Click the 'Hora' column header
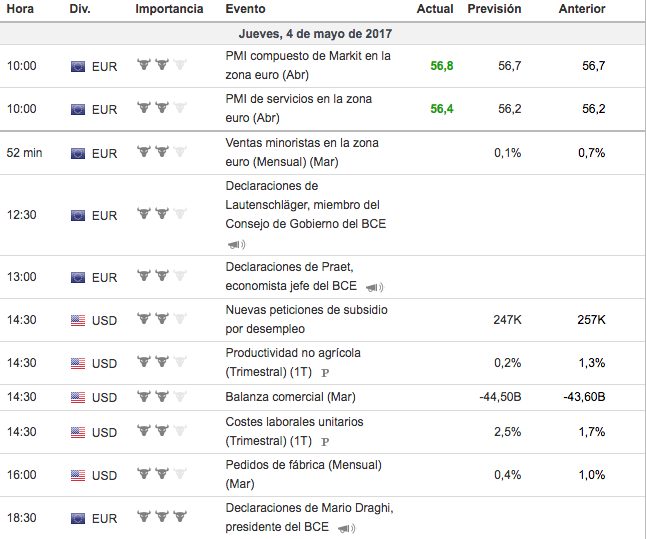The image size is (646, 539). pos(20,9)
